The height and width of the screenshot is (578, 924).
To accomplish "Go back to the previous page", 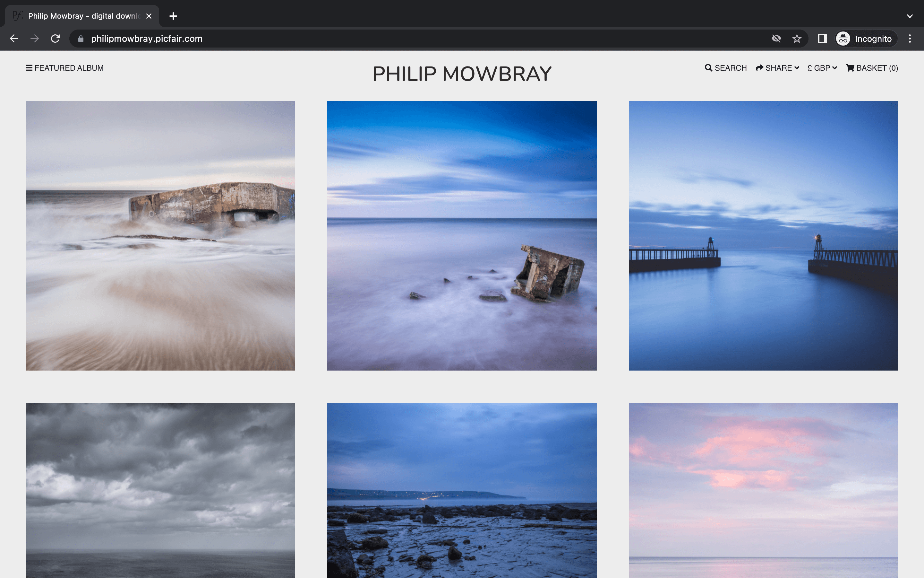I will (x=14, y=39).
